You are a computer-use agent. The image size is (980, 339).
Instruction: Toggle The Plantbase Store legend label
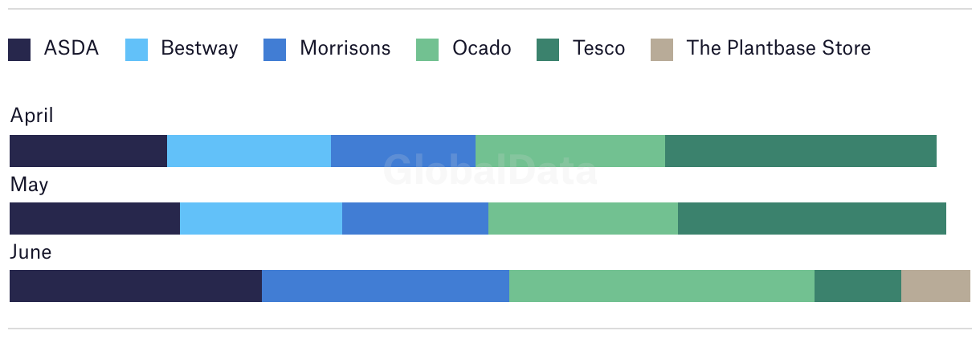point(778,48)
